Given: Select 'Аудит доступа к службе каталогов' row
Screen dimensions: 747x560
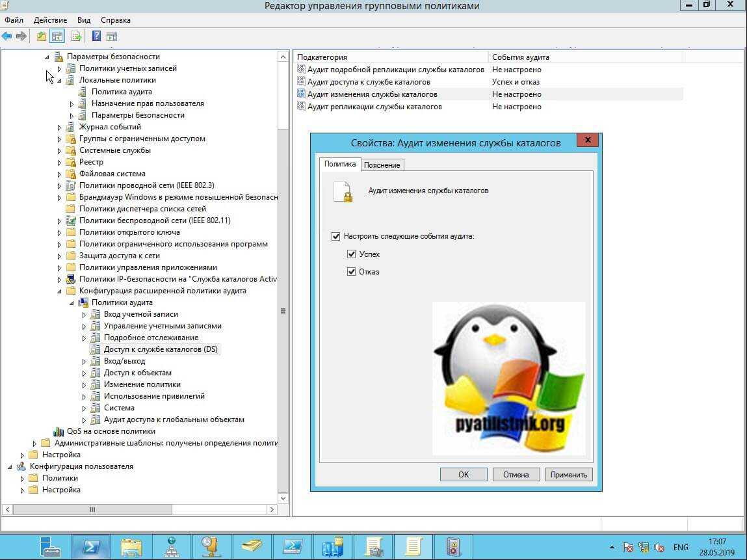Looking at the screenshot, I should point(368,82).
